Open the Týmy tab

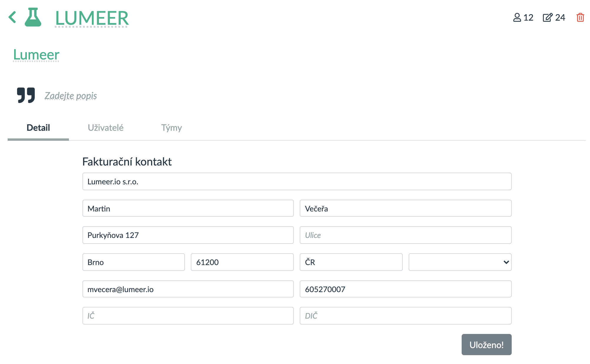tap(171, 128)
